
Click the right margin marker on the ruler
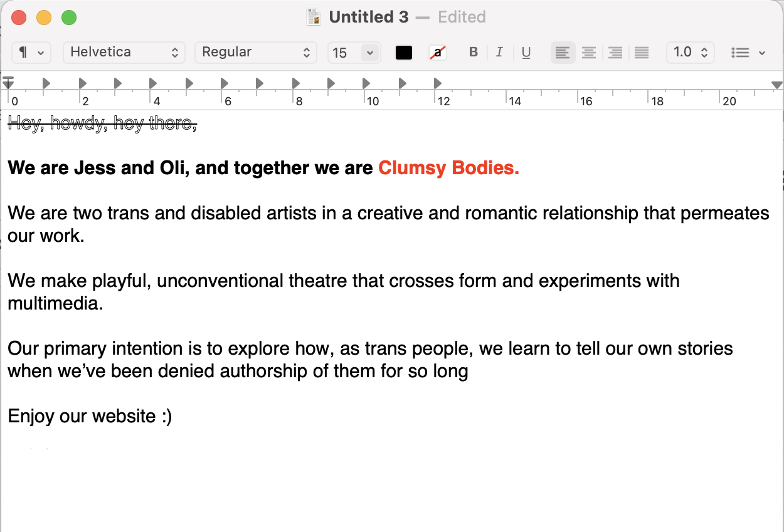tap(778, 85)
